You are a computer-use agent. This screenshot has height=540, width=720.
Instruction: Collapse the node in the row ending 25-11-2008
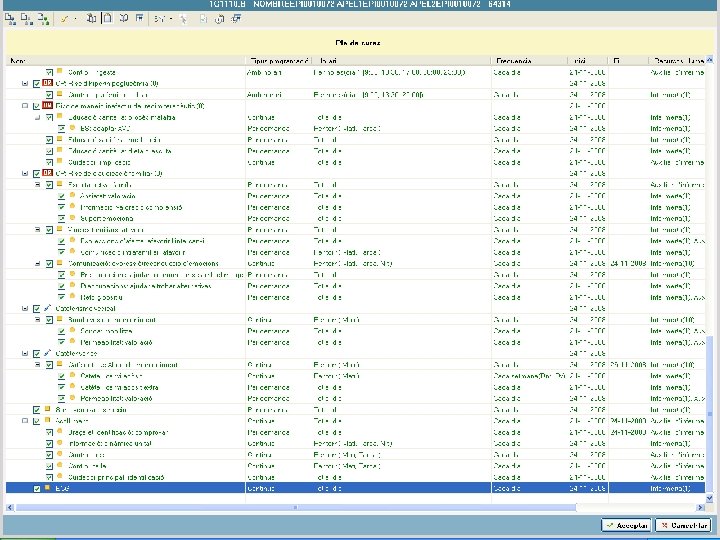point(38,365)
